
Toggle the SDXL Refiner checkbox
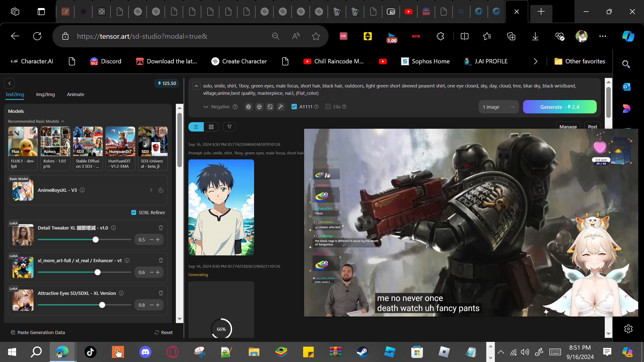(134, 212)
